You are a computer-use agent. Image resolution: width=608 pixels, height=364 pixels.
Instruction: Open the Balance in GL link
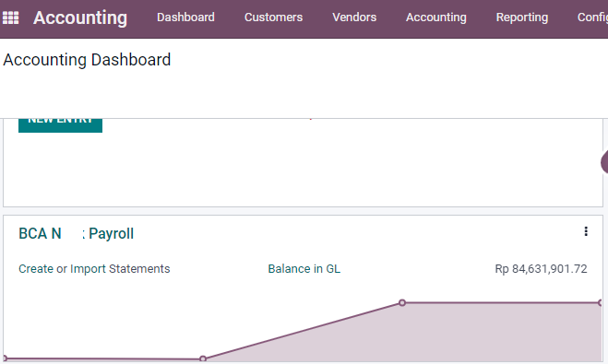coord(304,269)
